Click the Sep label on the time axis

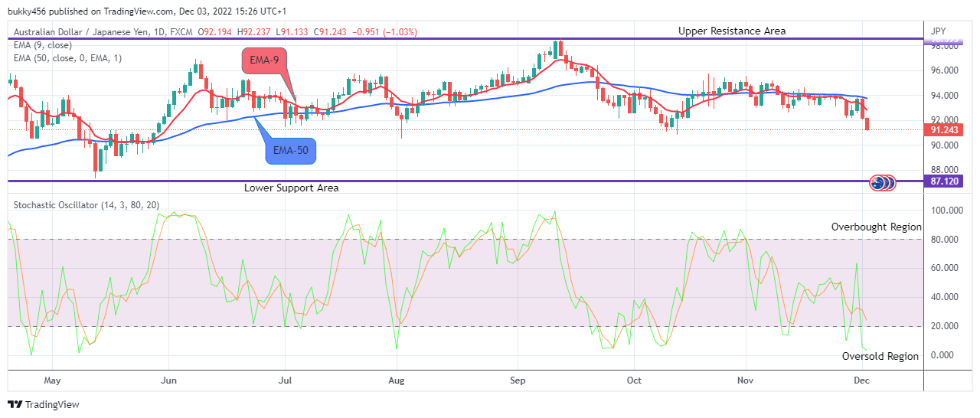[518, 380]
